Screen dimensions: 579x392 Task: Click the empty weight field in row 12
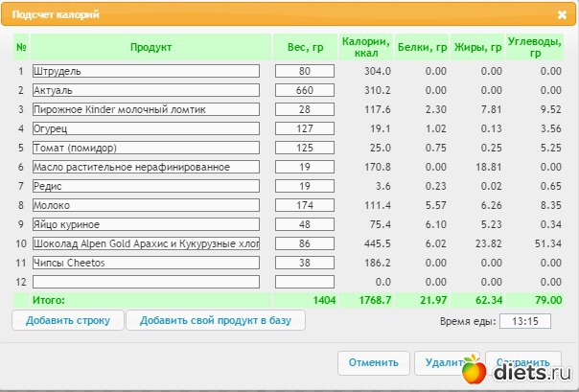305,282
